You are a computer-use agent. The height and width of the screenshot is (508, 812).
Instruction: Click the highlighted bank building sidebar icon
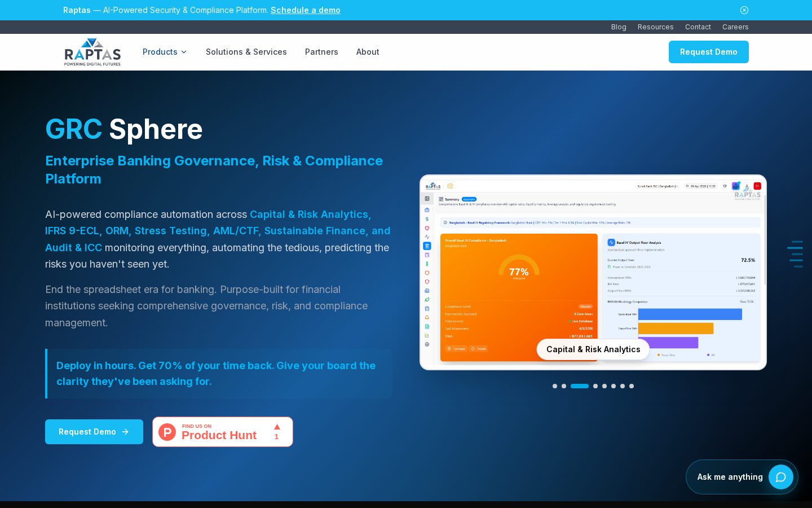427,246
